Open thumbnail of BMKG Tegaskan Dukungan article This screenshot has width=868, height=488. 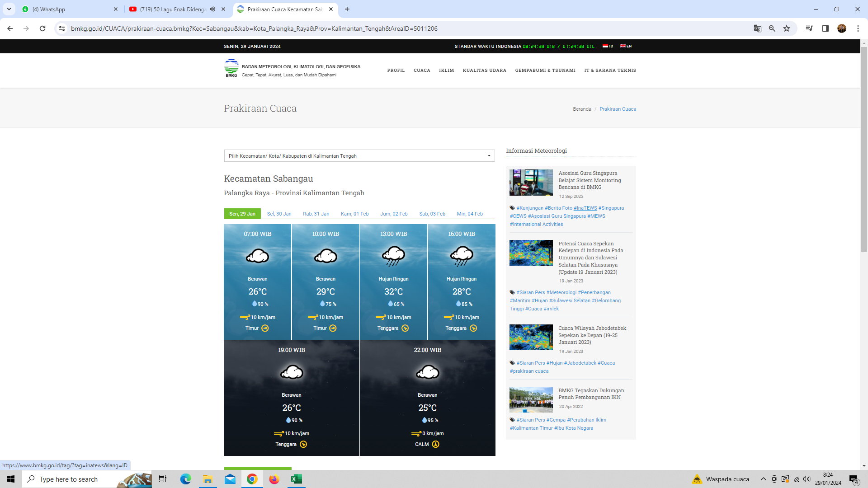click(x=531, y=399)
